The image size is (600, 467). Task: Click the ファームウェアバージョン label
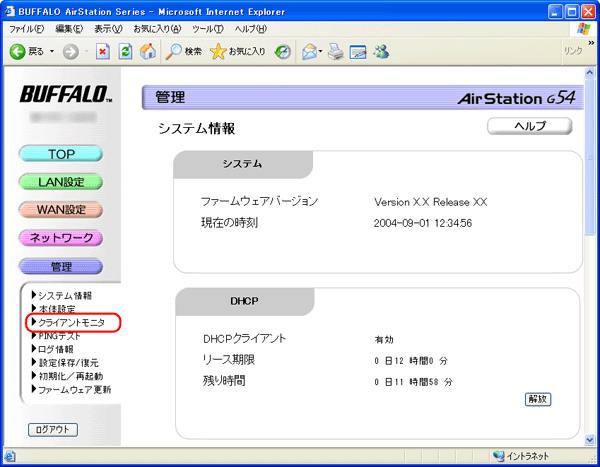click(x=259, y=201)
